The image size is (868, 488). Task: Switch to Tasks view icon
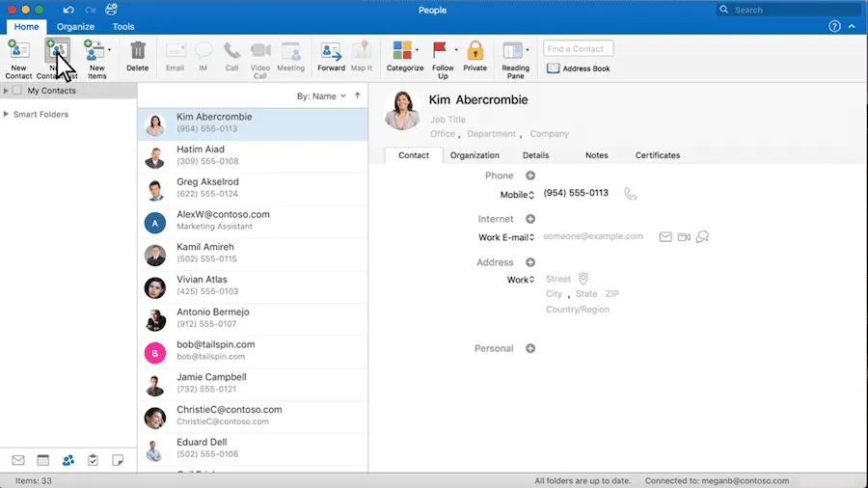click(93, 460)
